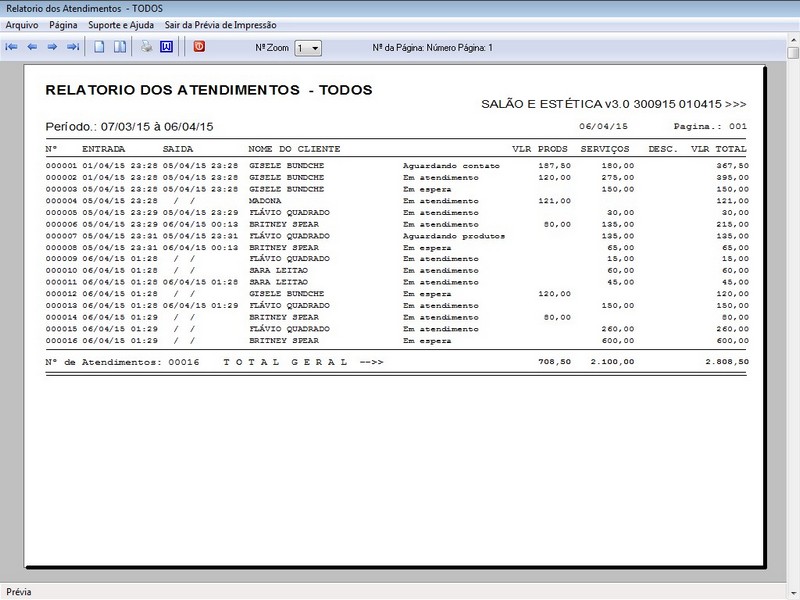
Task: Advance to next page arrow
Action: click(52, 47)
